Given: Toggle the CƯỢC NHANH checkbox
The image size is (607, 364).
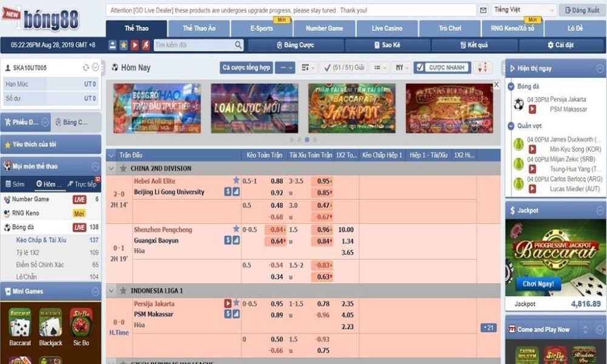Looking at the screenshot, I should pyautogui.click(x=419, y=68).
